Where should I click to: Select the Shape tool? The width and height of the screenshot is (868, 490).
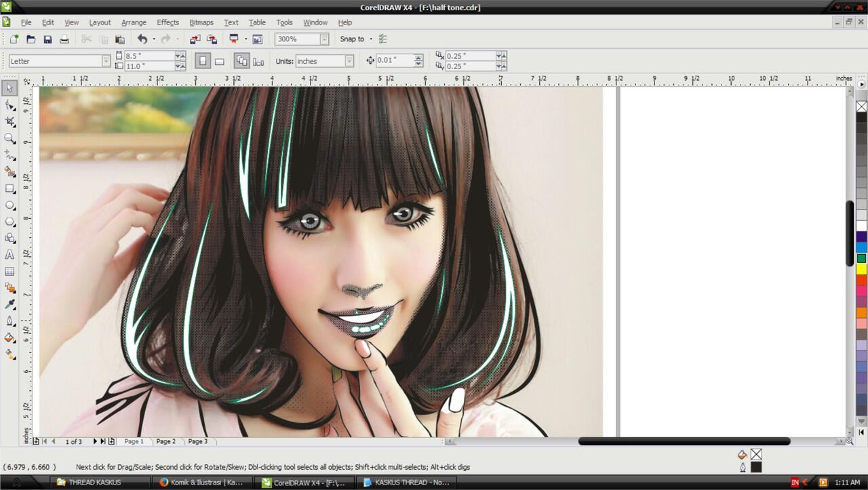pos(9,105)
